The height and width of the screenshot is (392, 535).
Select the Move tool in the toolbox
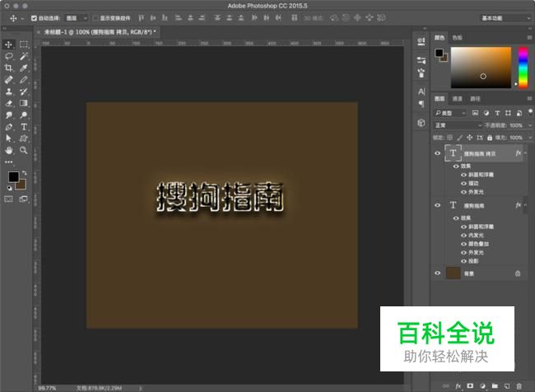coord(8,44)
